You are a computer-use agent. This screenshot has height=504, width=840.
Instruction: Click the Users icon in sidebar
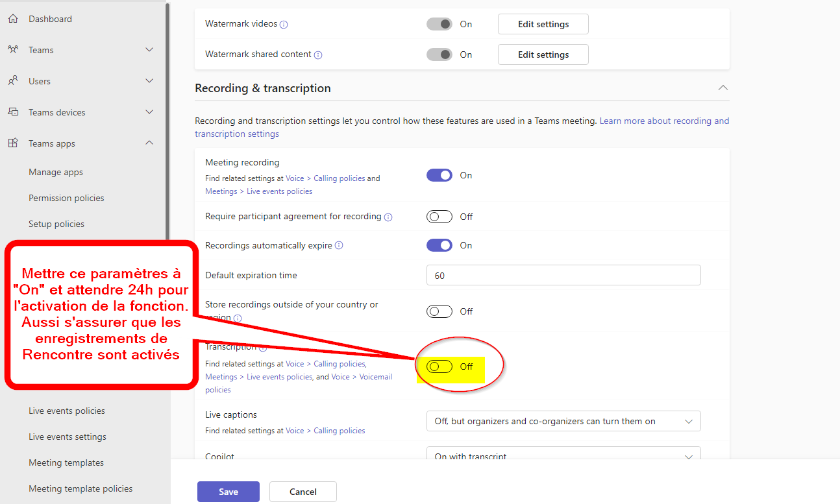click(x=13, y=81)
